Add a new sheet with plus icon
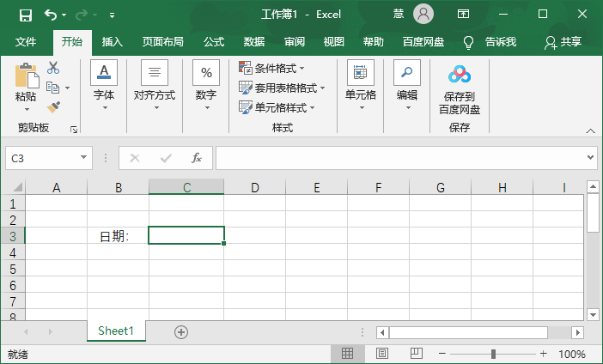Screen dimensions: 603x364 180,331
